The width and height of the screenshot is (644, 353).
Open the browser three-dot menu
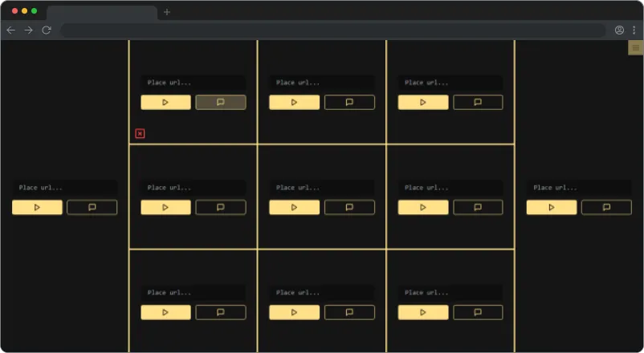[634, 30]
